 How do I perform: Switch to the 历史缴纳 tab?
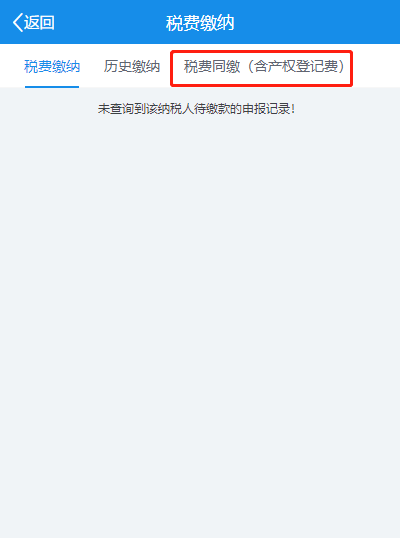(x=132, y=67)
